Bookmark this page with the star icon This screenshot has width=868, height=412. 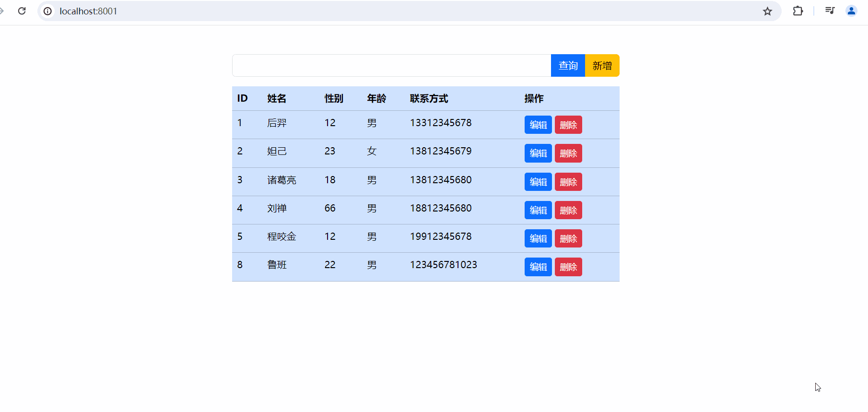pyautogui.click(x=767, y=11)
